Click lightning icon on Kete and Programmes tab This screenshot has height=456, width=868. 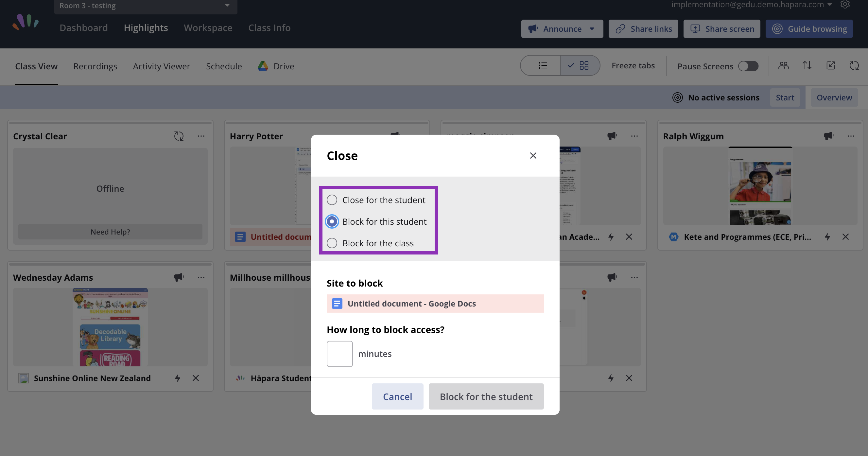point(827,237)
